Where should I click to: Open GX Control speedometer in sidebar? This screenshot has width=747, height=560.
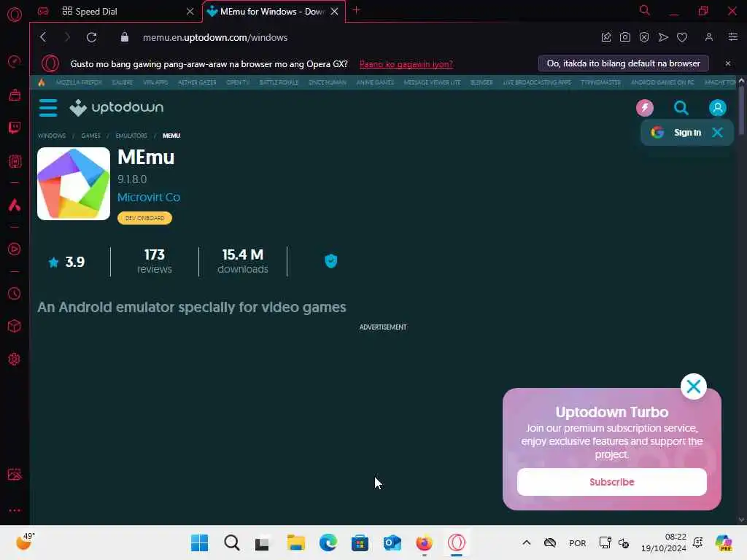(15, 61)
